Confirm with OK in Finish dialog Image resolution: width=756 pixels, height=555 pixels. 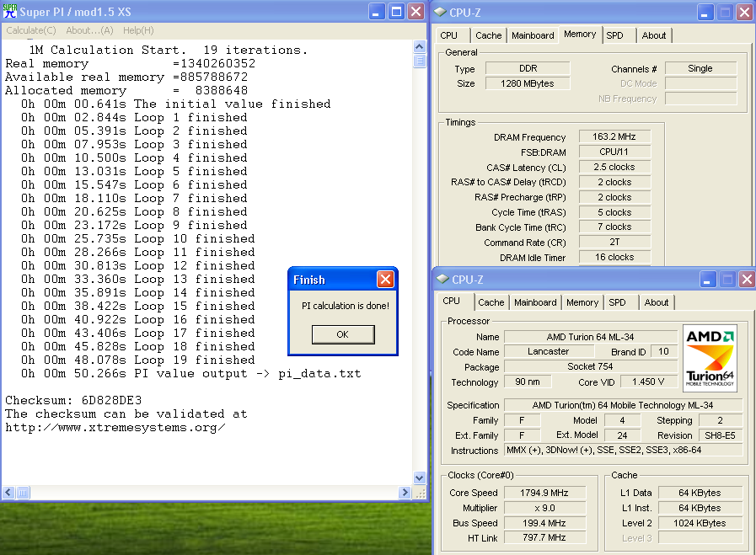tap(343, 334)
